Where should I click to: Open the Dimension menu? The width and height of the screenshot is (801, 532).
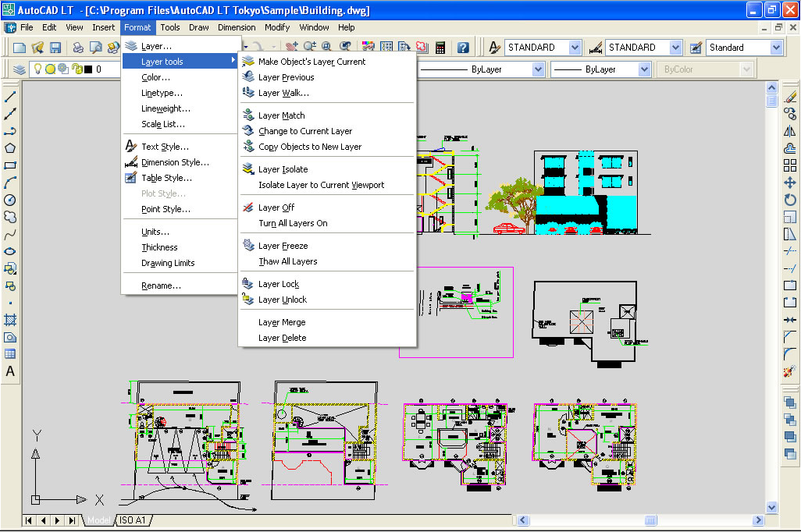(237, 27)
